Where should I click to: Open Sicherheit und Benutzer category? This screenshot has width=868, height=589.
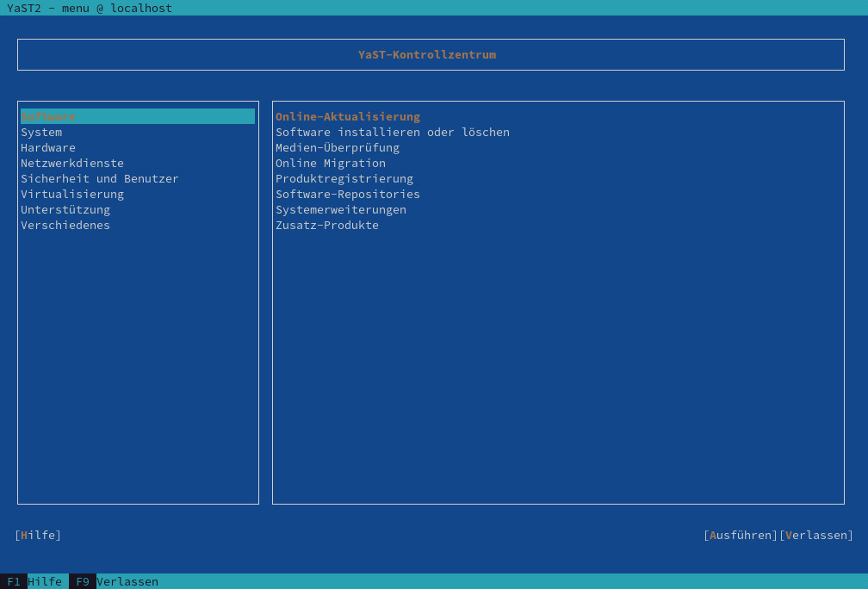(x=100, y=178)
